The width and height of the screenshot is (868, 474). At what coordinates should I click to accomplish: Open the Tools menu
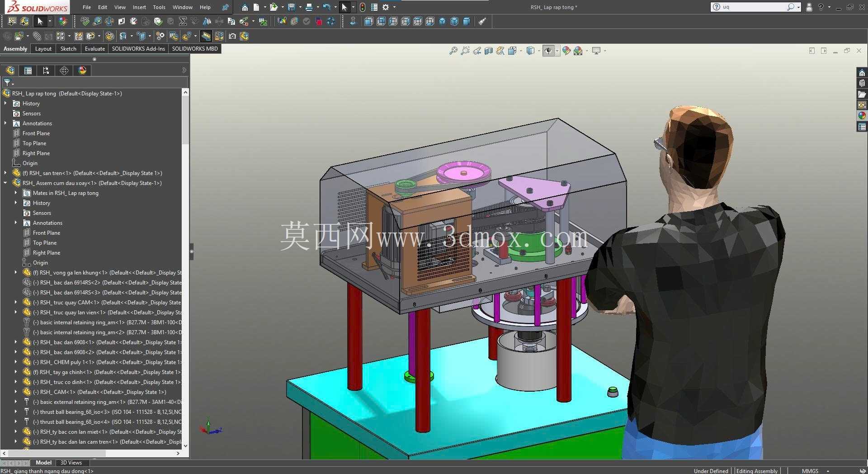(x=159, y=7)
